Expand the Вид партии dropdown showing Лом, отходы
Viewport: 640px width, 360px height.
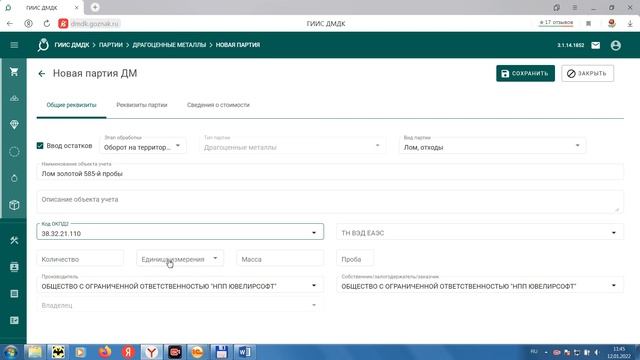point(492,146)
